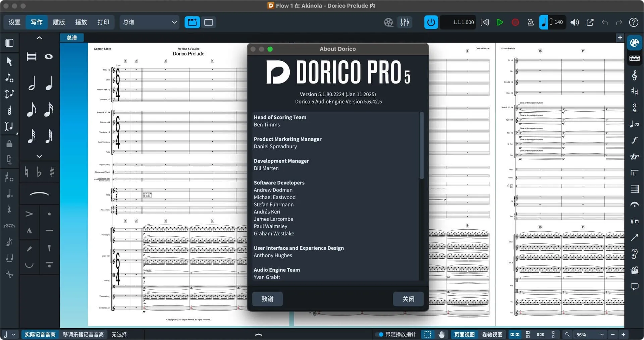Add a new tab with plus button

pyautogui.click(x=620, y=38)
